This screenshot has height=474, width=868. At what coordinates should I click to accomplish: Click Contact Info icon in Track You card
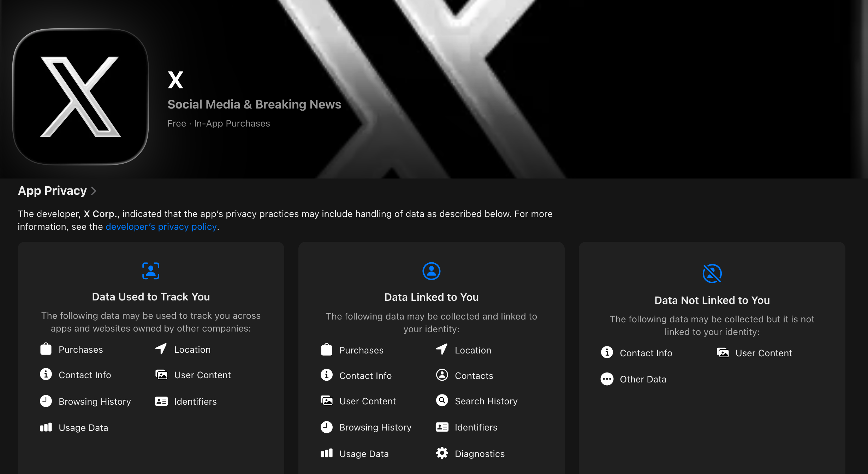point(46,374)
